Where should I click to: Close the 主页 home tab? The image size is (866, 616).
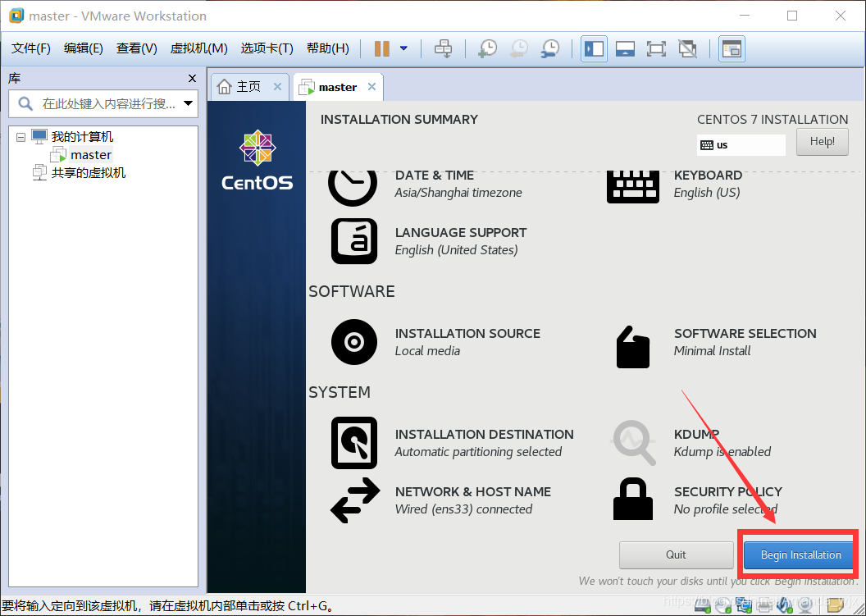coord(277,87)
